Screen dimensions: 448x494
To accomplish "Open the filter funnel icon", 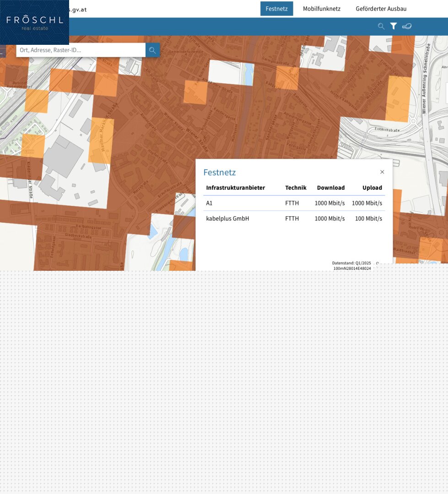I will point(394,26).
